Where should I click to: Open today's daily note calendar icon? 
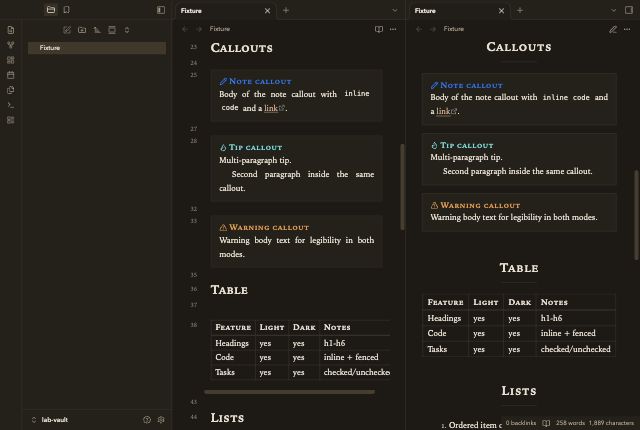click(x=11, y=75)
